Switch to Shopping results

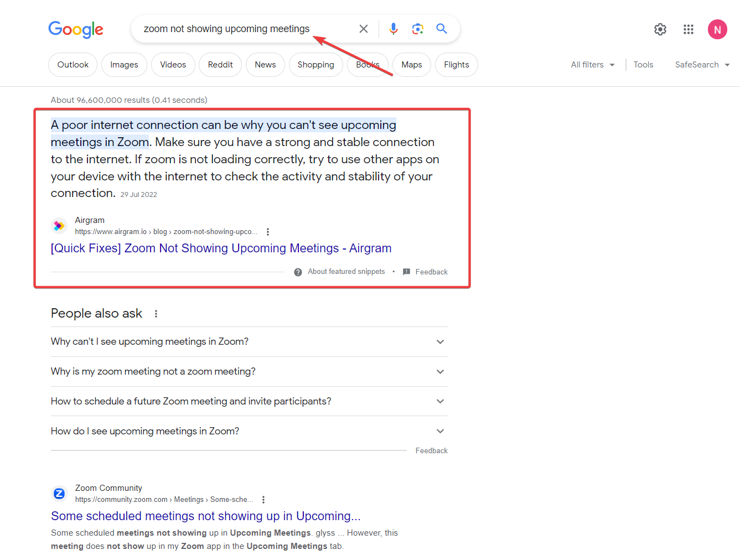[x=316, y=65]
